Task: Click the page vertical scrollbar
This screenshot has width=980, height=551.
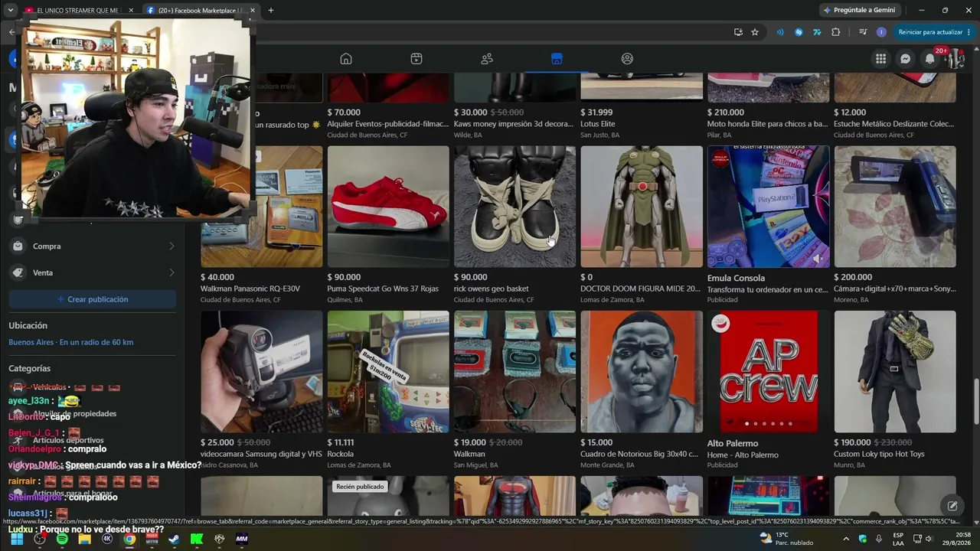Action: tap(975, 401)
